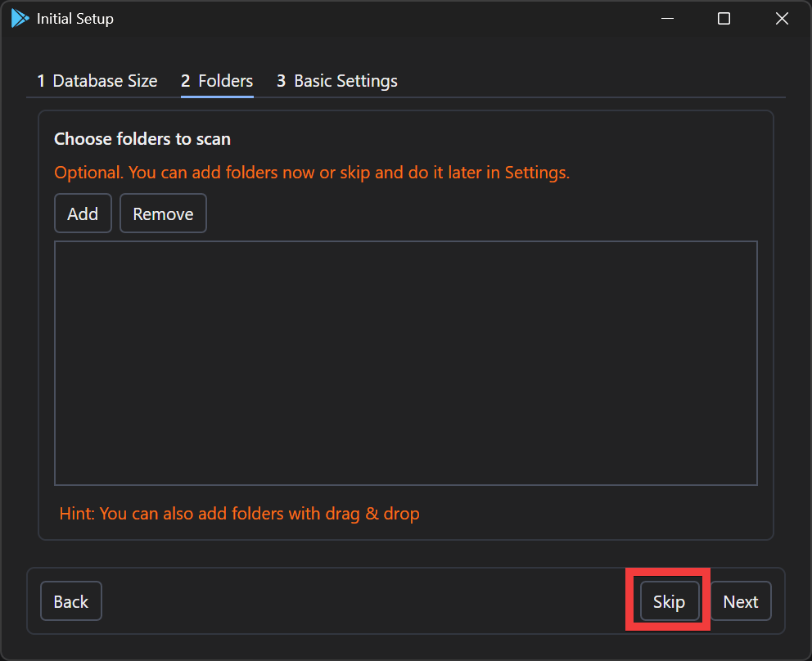Click step number 3 beside Basic Settings
This screenshot has height=661, width=812.
[282, 81]
